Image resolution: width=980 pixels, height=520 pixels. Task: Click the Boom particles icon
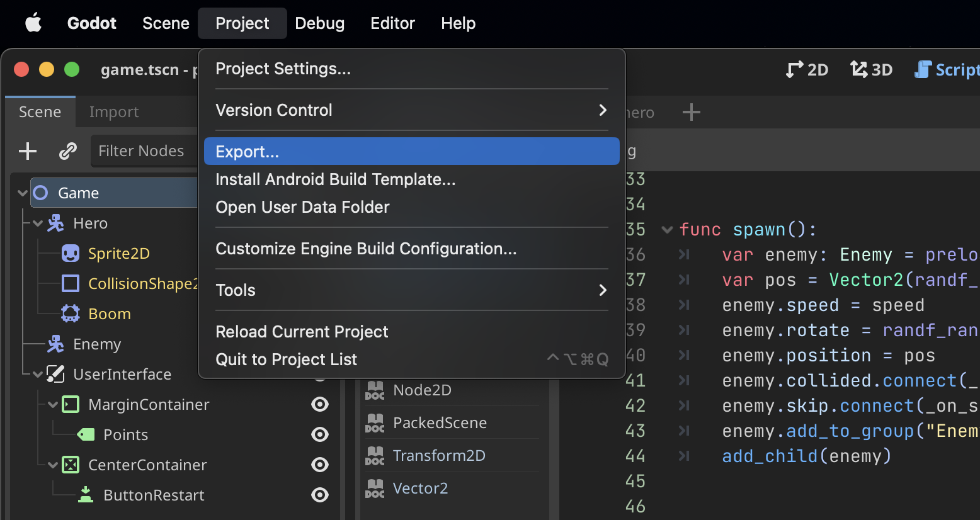click(x=71, y=314)
